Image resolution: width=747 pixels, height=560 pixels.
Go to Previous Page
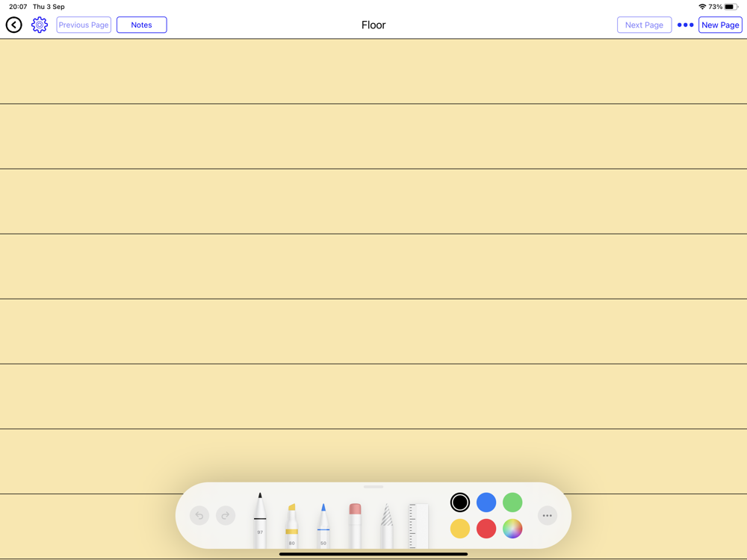(x=84, y=25)
